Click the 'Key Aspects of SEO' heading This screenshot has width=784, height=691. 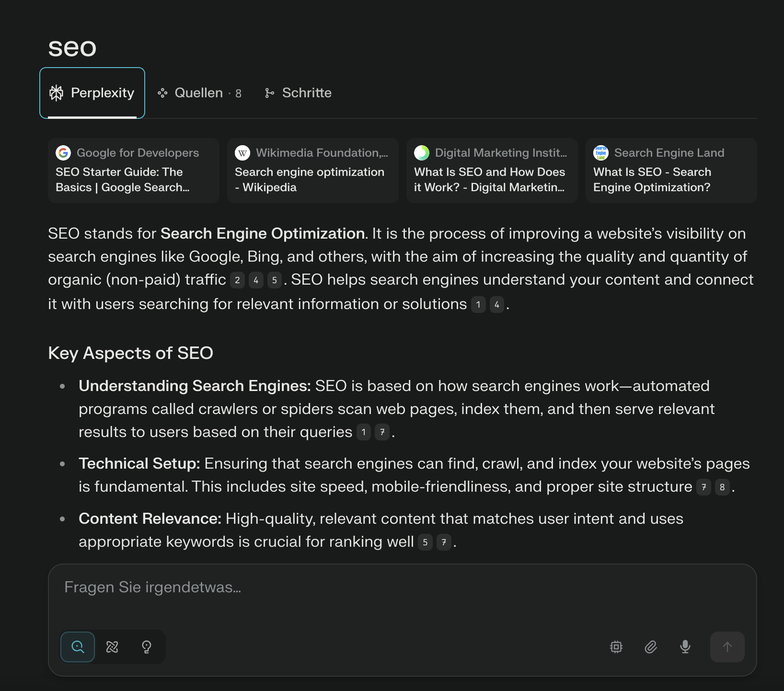tap(131, 353)
